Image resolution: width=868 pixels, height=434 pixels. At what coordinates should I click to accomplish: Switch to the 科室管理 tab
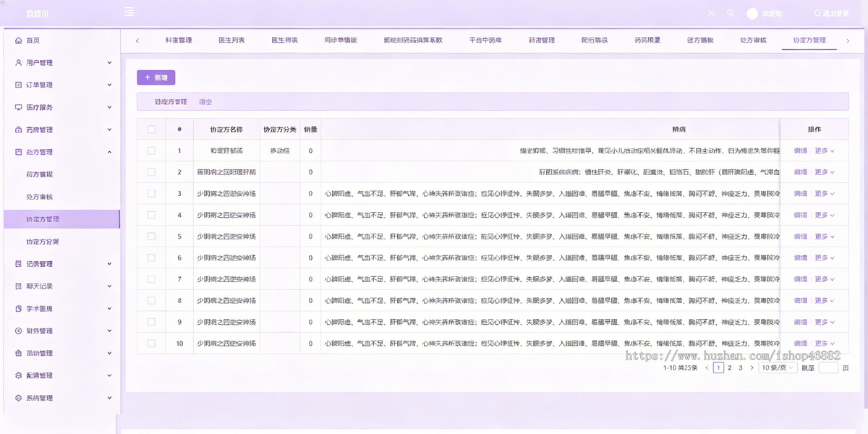click(x=178, y=41)
